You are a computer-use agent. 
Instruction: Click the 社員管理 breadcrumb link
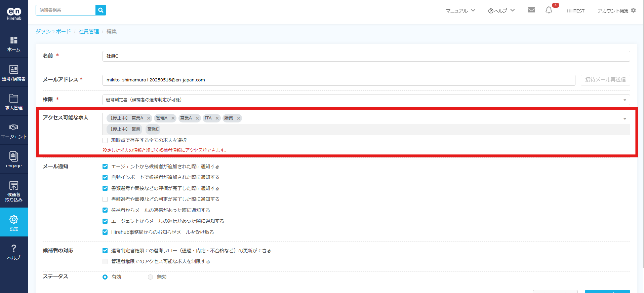[x=89, y=31]
